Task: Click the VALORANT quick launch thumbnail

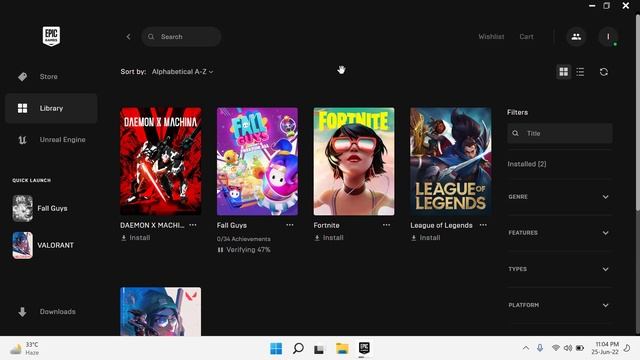Action: tap(22, 245)
